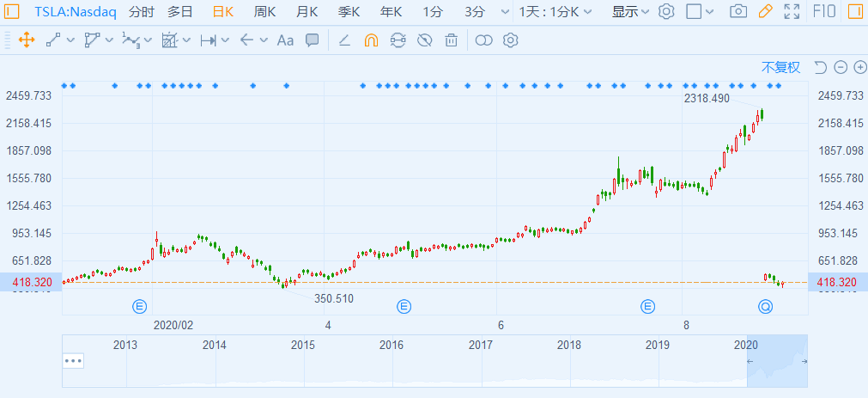
Task: Open the F10 company info
Action: point(825,11)
